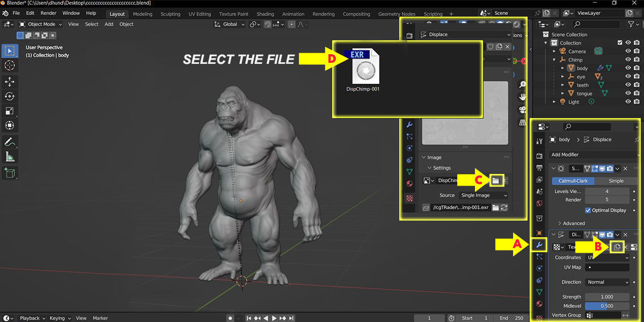Hide Camera with its eye icon
Viewport: 644px width, 322px height.
click(x=628, y=52)
